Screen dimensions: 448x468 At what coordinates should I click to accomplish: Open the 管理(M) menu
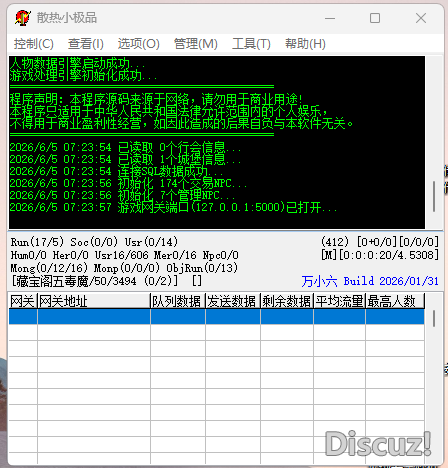196,44
